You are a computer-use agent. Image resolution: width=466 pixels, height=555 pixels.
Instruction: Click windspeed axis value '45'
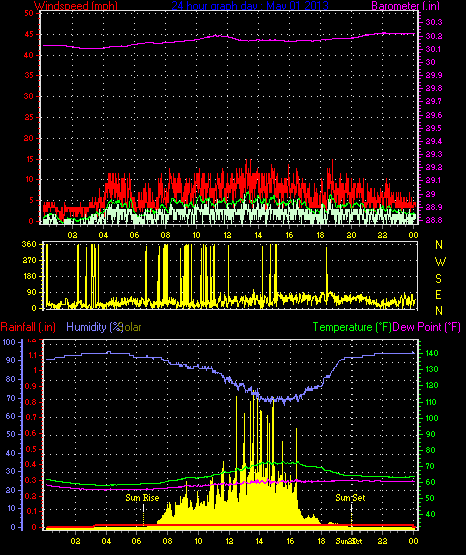29,34
